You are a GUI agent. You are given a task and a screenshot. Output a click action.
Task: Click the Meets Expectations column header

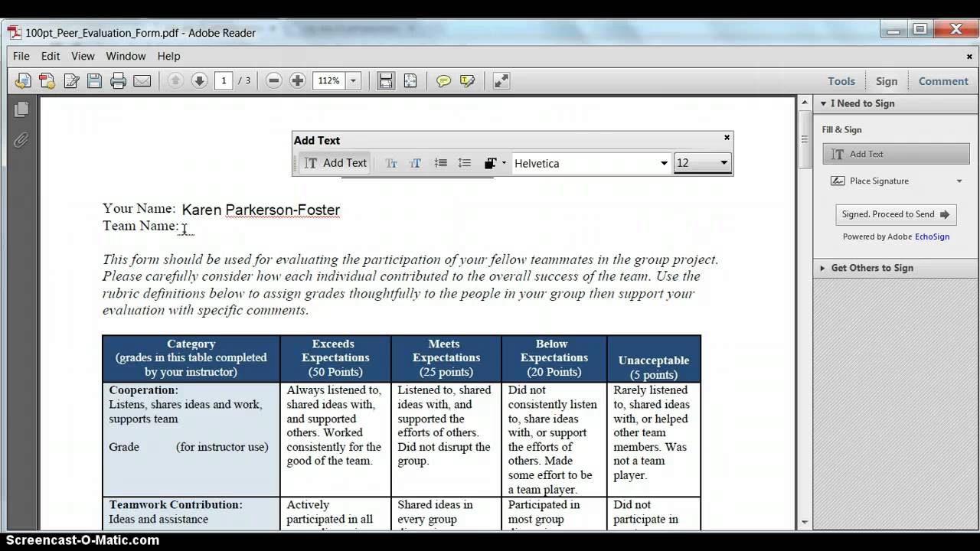coord(446,358)
